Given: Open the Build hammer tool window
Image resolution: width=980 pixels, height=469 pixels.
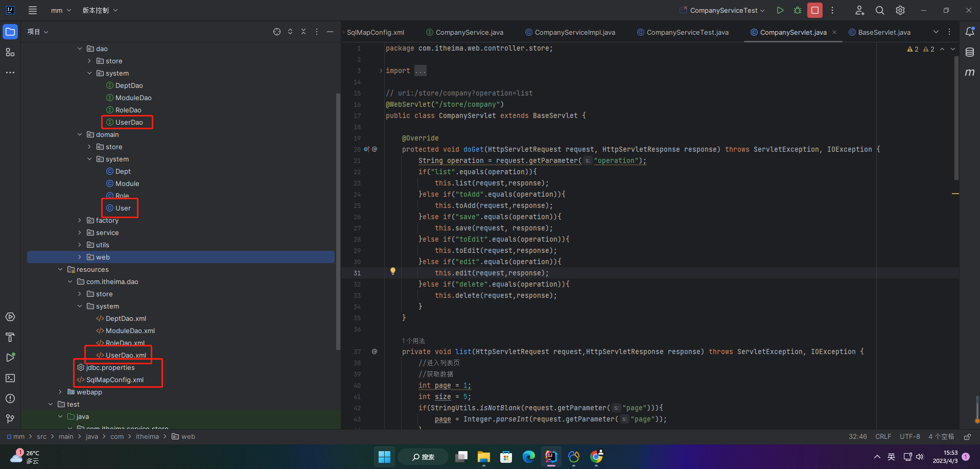Looking at the screenshot, I should [x=10, y=337].
